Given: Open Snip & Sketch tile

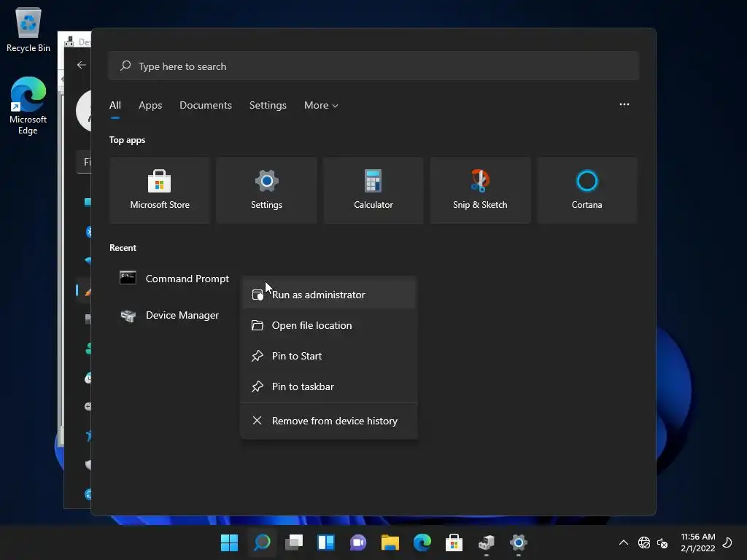Looking at the screenshot, I should point(480,190).
